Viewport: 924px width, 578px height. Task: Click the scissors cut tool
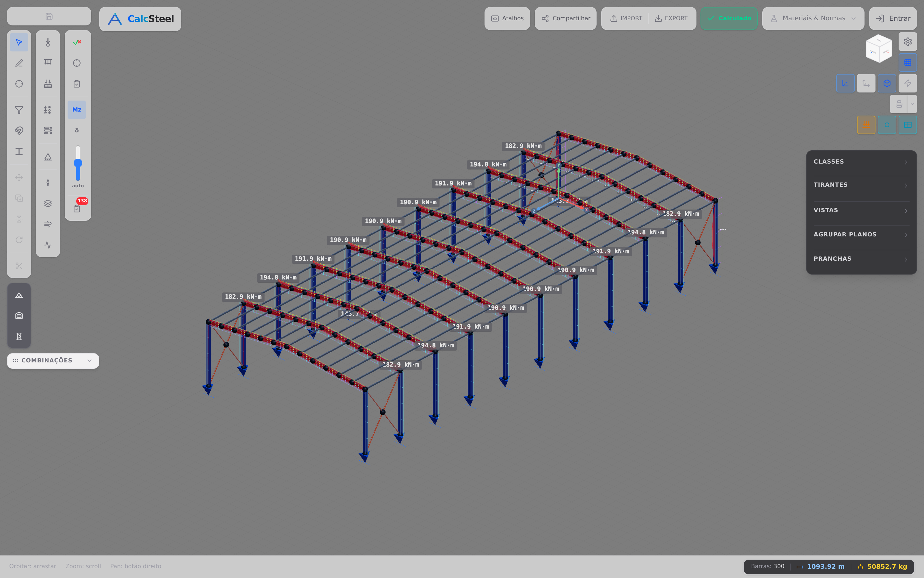coord(19,266)
